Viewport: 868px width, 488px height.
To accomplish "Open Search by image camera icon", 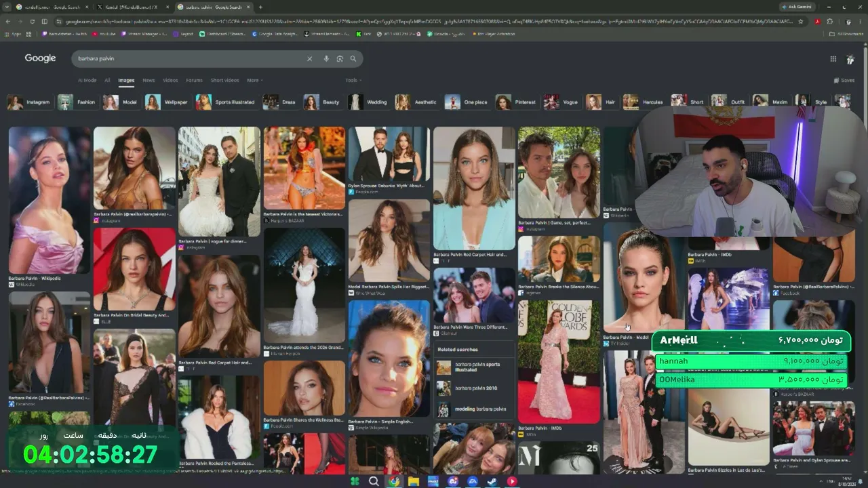I will 340,59.
